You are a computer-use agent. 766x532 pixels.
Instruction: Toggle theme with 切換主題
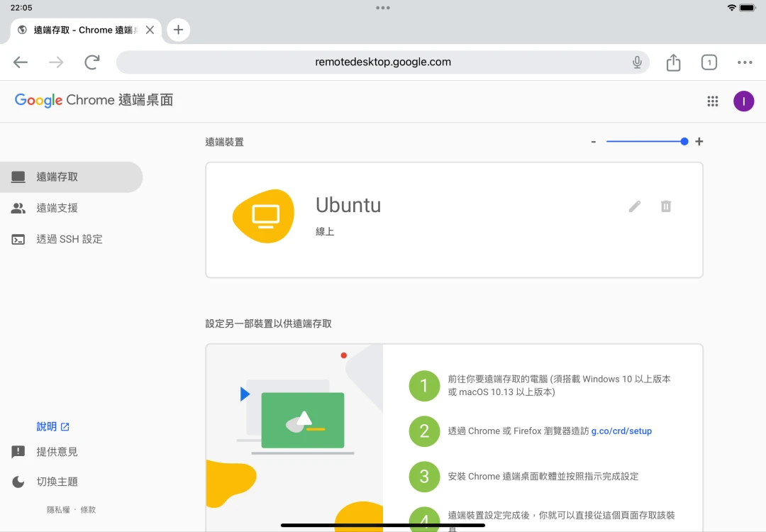(57, 482)
